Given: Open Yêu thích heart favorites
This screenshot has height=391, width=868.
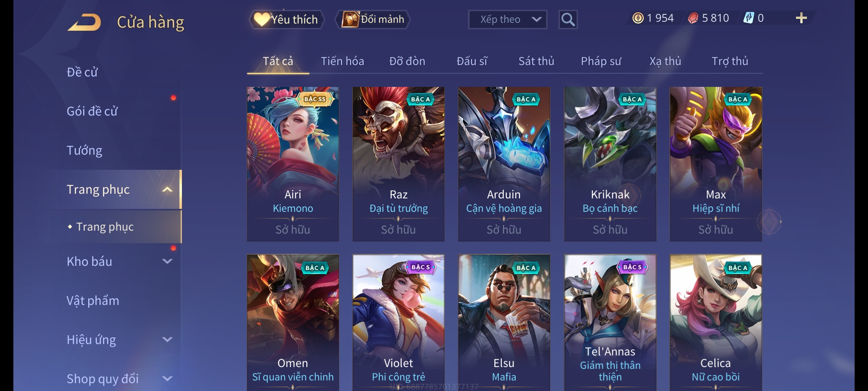Looking at the screenshot, I should [x=286, y=20].
